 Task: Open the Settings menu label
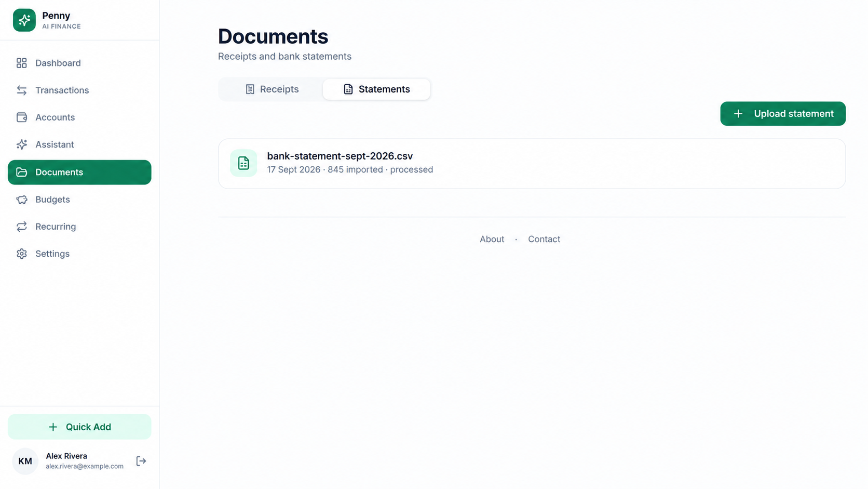[52, 254]
